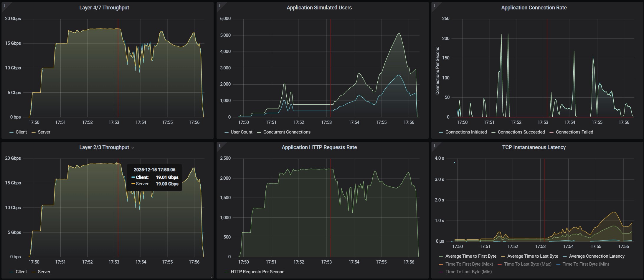The height and width of the screenshot is (280, 644).
Task: Click the User Count legend color swatch
Action: [227, 132]
